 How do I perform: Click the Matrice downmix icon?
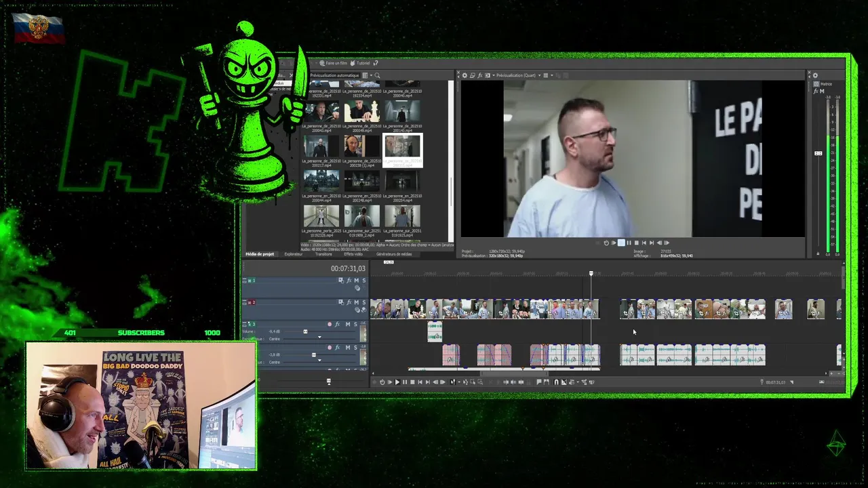pos(816,84)
